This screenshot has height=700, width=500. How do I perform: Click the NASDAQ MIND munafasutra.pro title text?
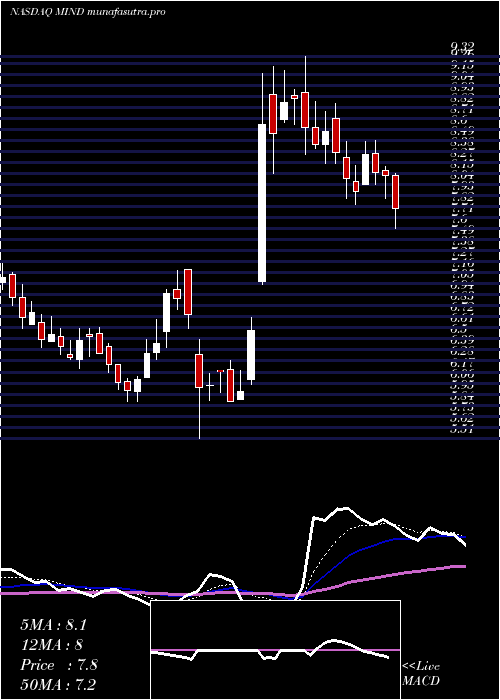[88, 12]
